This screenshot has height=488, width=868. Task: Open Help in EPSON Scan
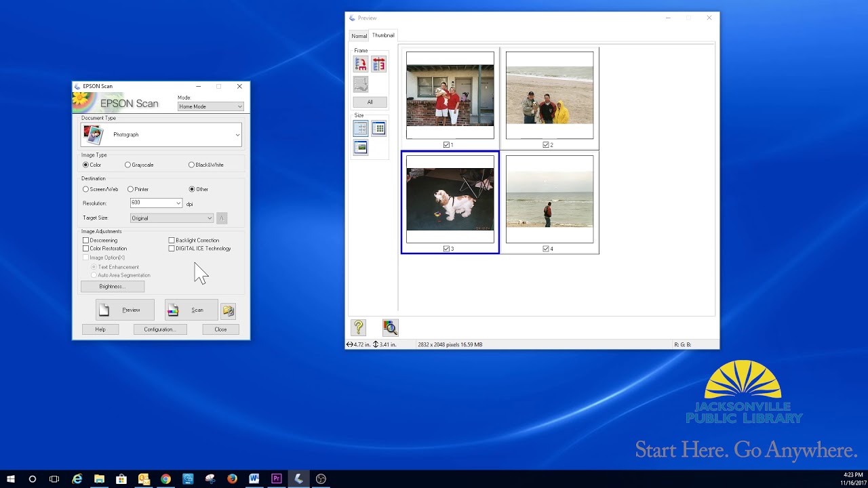[100, 329]
